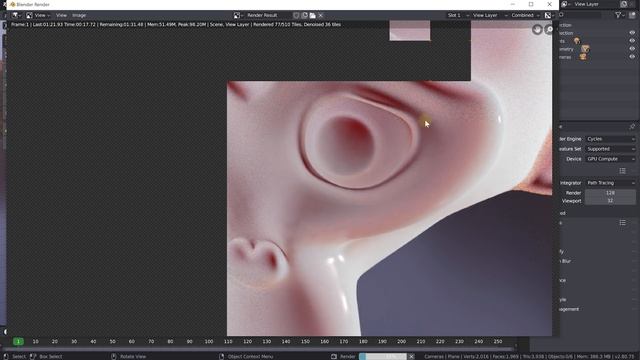The width and height of the screenshot is (640, 360).
Task: Click the add view layer icon
Action: pos(624,4)
